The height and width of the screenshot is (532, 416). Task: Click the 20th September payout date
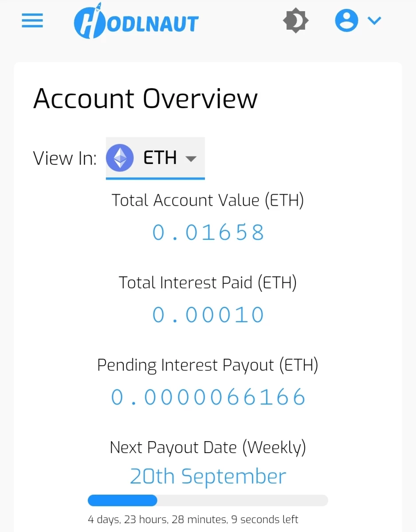click(x=208, y=476)
